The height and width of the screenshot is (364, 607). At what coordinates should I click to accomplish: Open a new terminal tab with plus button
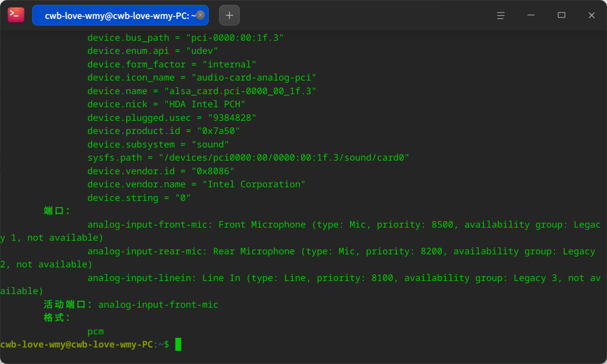pos(229,15)
